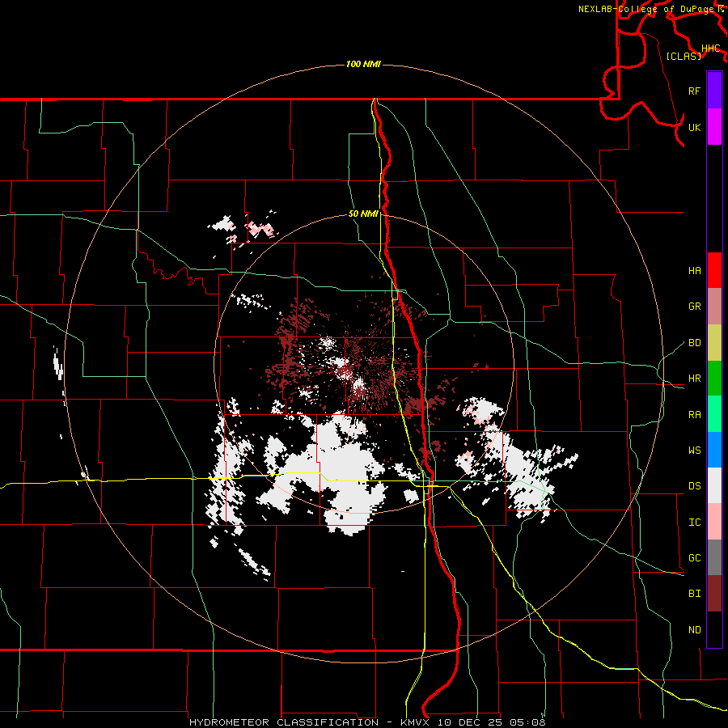This screenshot has width=728, height=728.
Task: Click the '[CLAS]' units label
Action: (x=684, y=56)
